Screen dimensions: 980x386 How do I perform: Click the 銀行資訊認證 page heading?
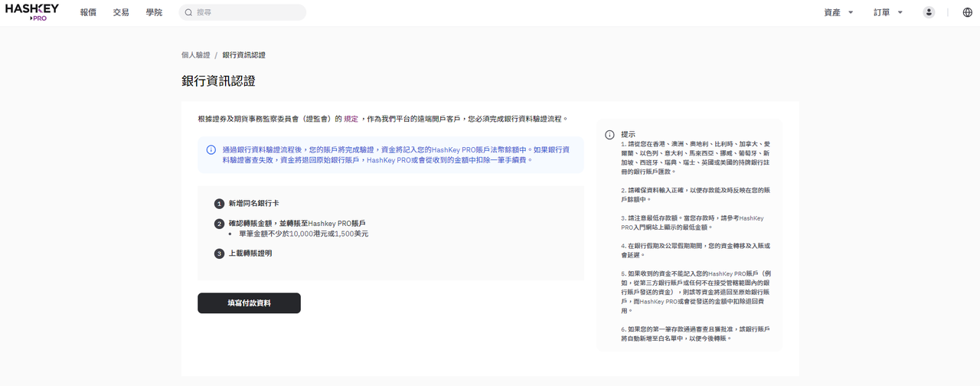point(218,80)
